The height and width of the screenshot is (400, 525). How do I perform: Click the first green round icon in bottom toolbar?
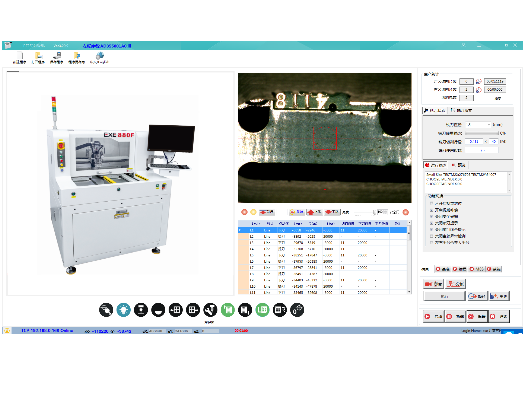[228, 310]
